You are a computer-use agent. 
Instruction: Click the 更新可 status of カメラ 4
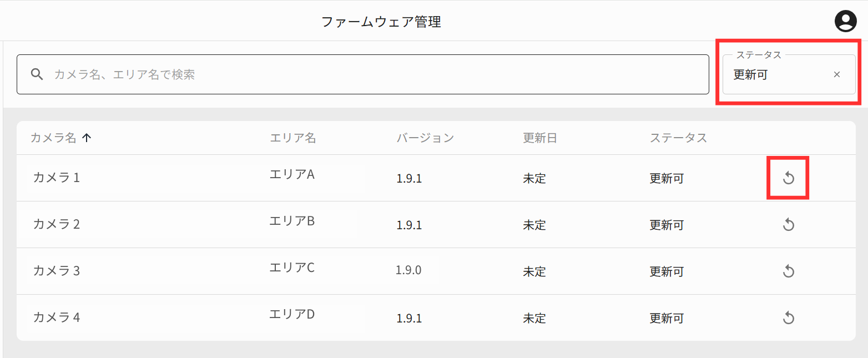667,318
